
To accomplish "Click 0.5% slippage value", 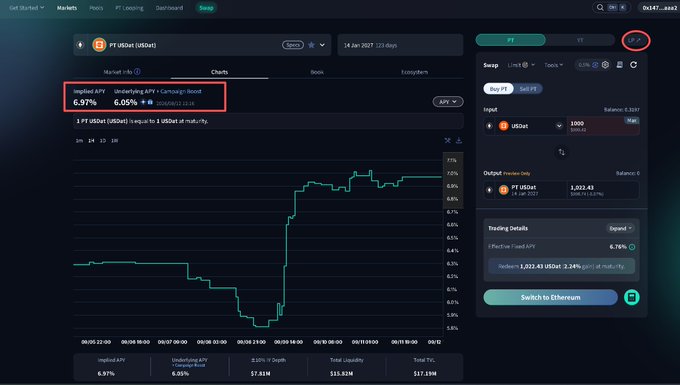I will (584, 65).
